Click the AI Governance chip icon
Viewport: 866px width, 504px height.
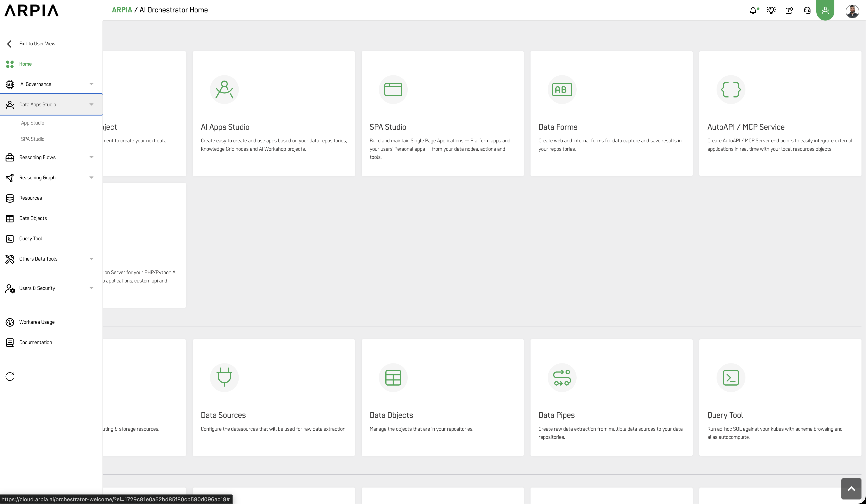[10, 84]
